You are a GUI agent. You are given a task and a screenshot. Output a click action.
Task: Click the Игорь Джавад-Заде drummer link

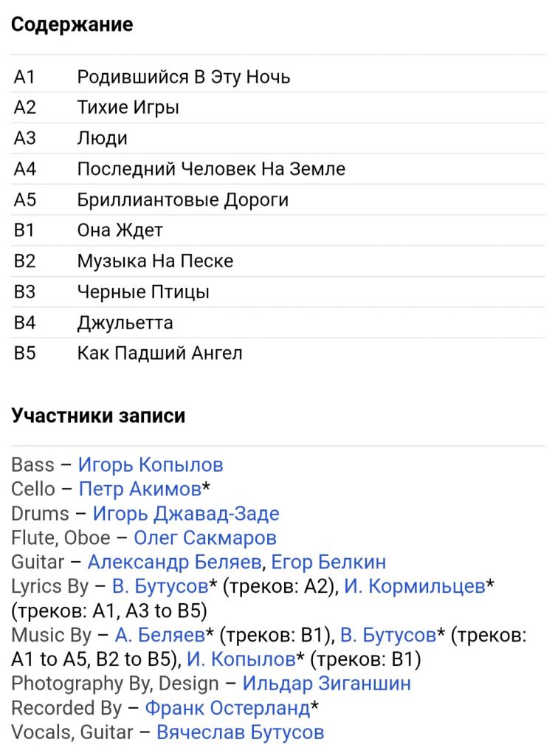(186, 514)
